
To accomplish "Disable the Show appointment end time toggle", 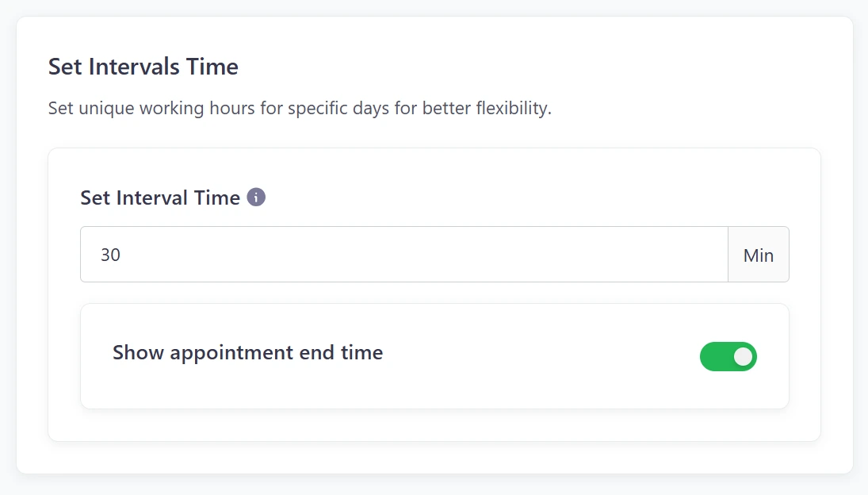I will [x=728, y=357].
